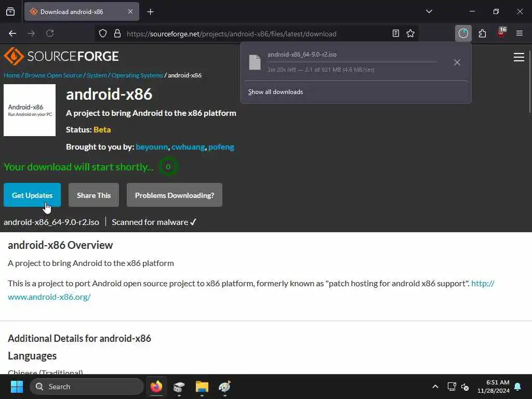
Task: Click the Beta status label
Action: (102, 129)
